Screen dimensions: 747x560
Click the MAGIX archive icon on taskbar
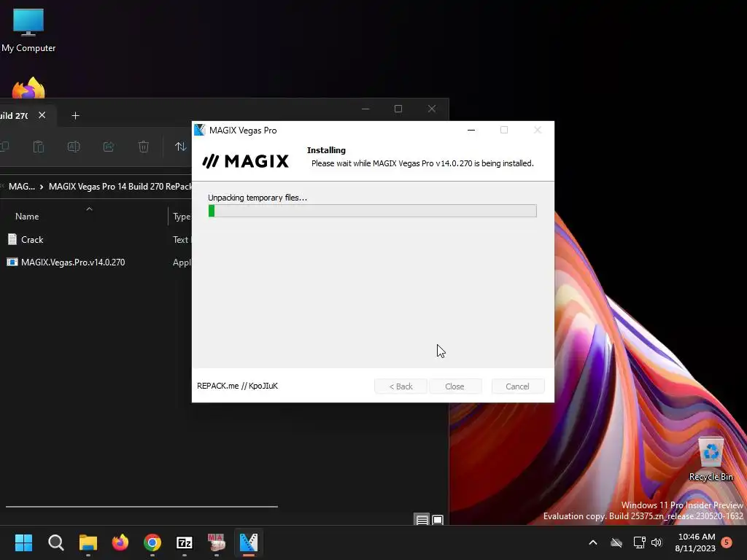217,542
